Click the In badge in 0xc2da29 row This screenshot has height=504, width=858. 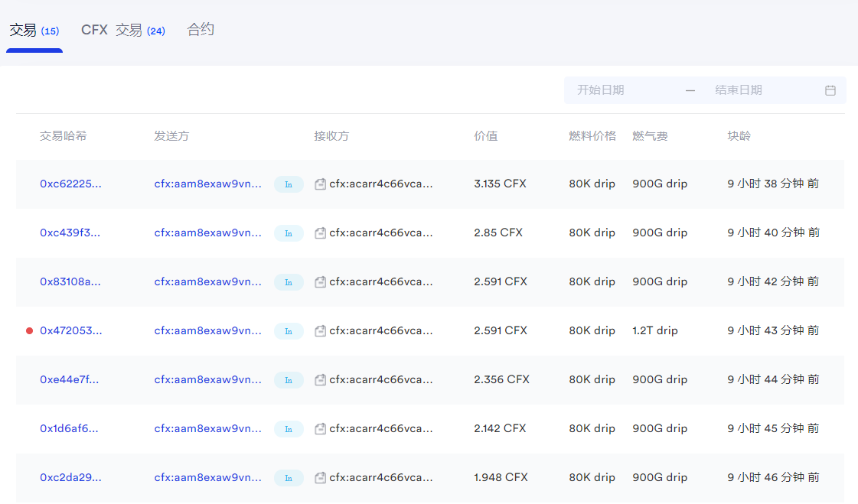[289, 478]
